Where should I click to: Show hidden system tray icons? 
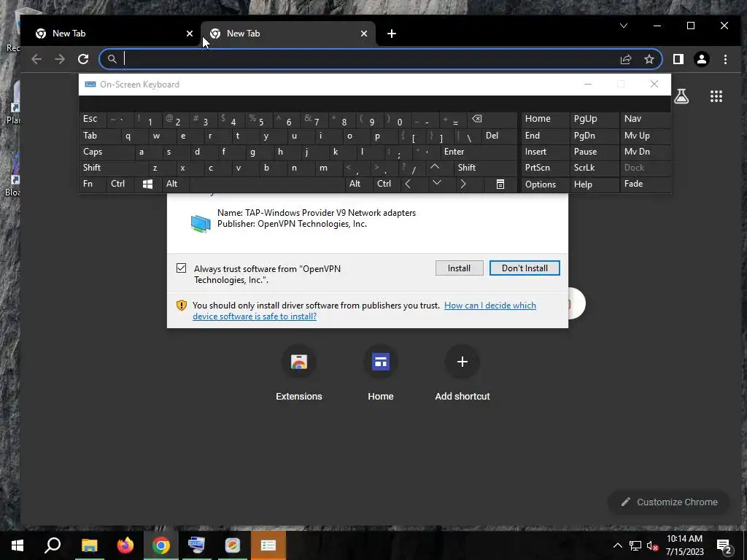(617, 545)
